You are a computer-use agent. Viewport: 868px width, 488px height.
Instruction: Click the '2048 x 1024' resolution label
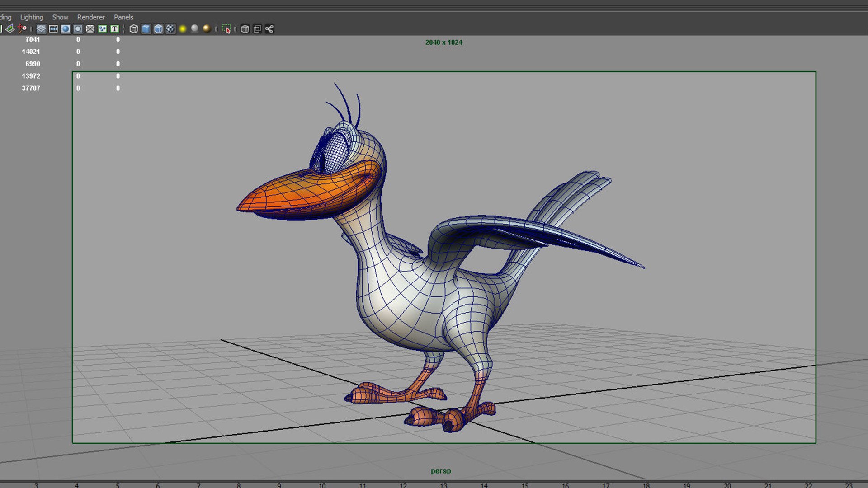pos(443,42)
